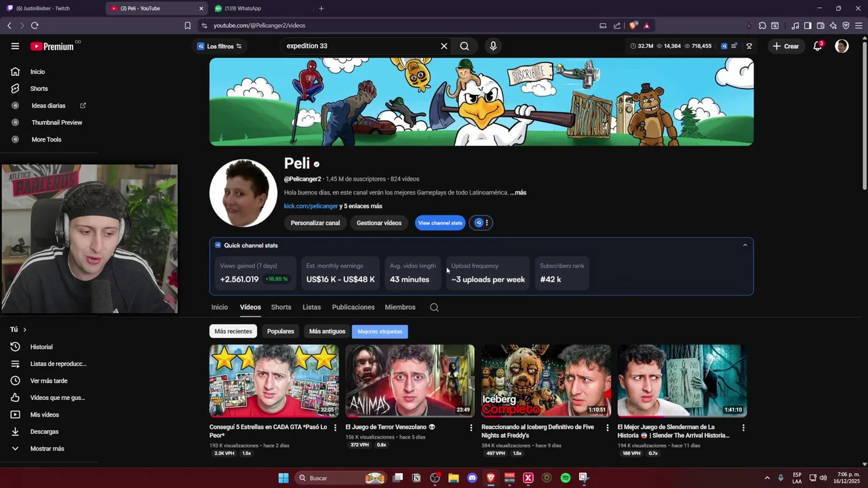Open the vidIQ three-dot options button

point(481,223)
